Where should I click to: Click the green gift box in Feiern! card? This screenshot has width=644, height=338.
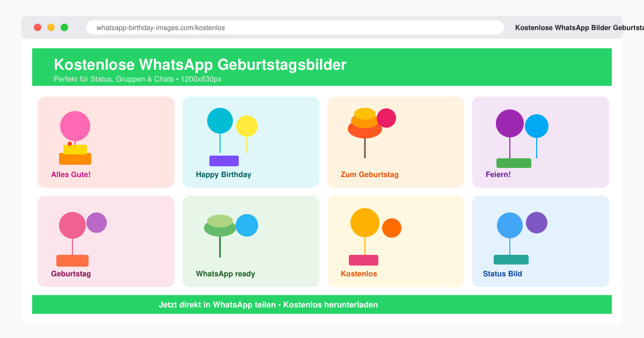514,163
